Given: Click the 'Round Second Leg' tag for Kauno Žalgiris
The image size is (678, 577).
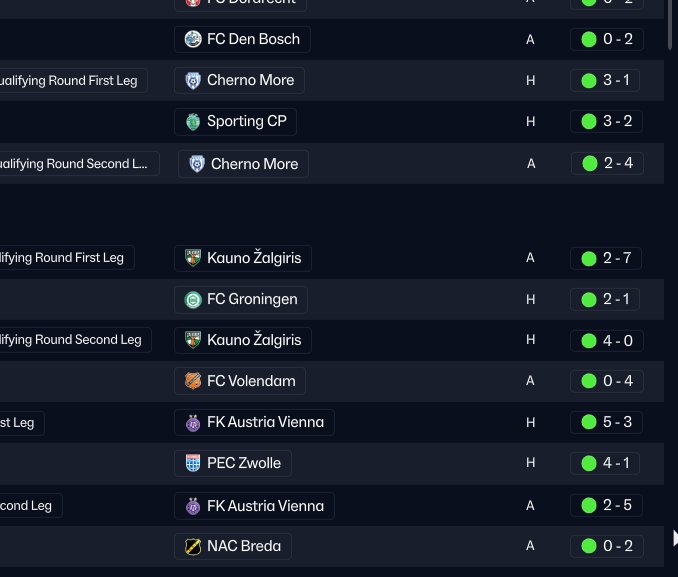Looking at the screenshot, I should pyautogui.click(x=75, y=340).
